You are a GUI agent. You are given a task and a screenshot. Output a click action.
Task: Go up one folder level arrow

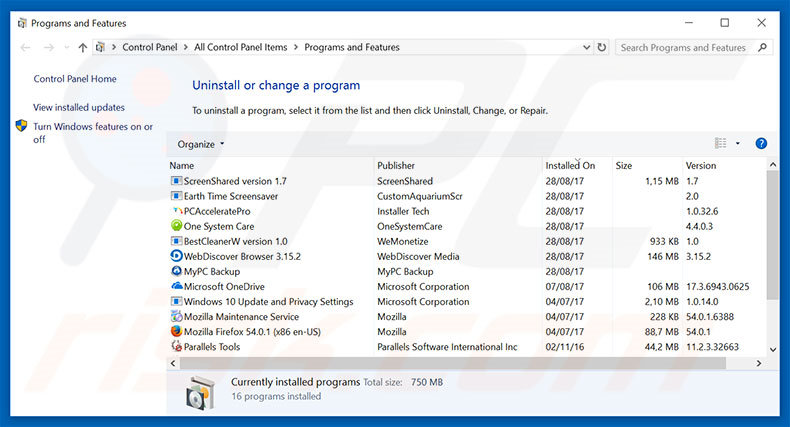83,47
